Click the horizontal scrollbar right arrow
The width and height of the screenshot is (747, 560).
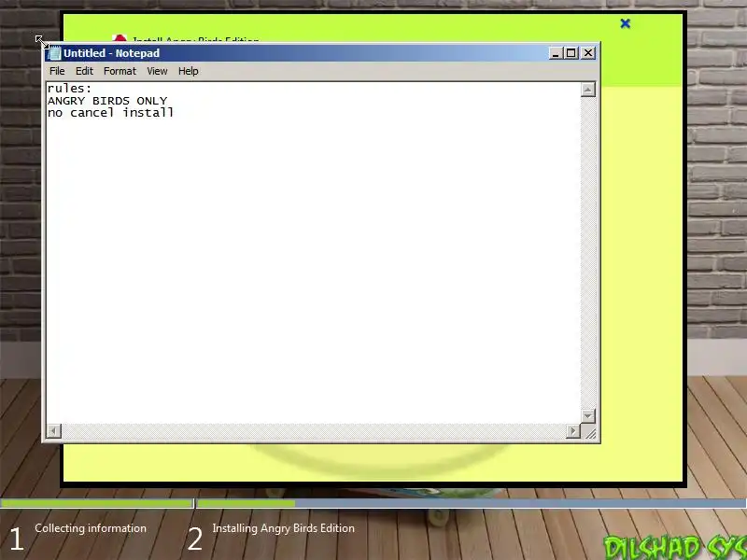(x=572, y=431)
